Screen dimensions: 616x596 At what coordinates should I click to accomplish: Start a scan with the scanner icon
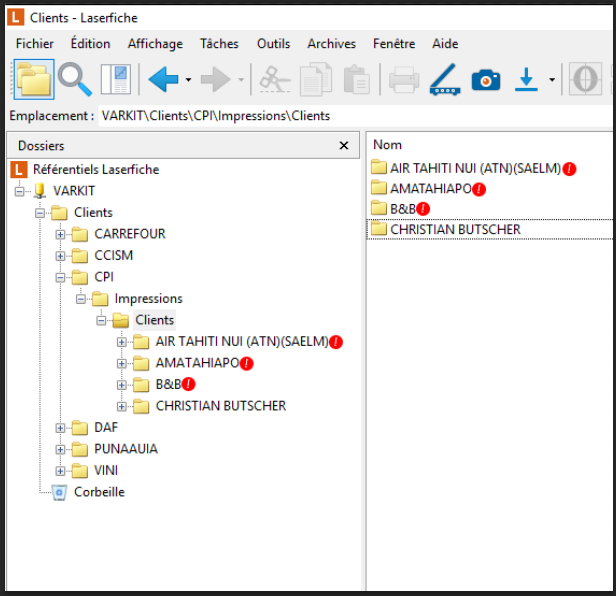445,80
